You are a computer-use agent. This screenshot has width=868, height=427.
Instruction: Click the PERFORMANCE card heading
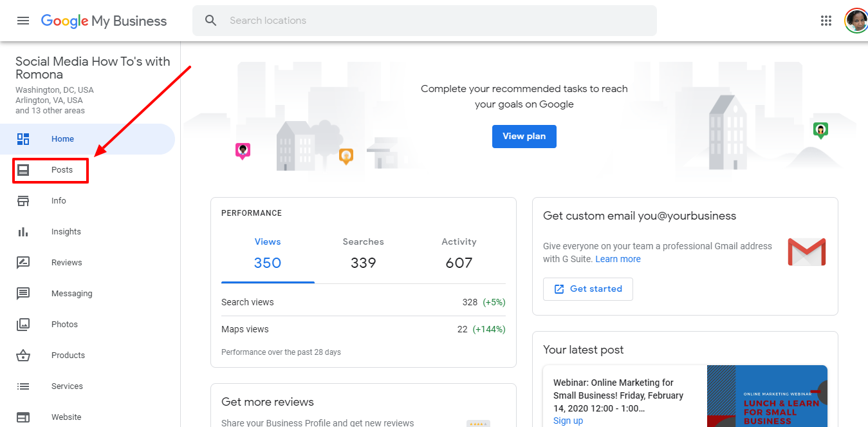252,213
